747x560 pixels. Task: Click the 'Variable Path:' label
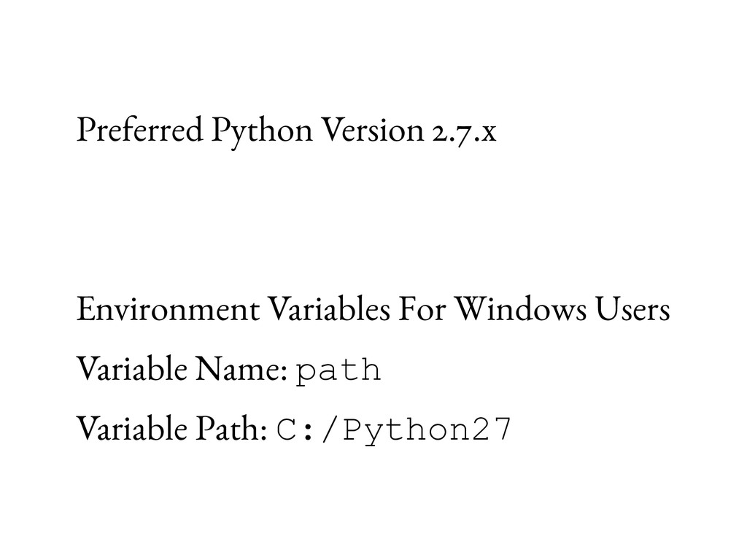pos(172,429)
